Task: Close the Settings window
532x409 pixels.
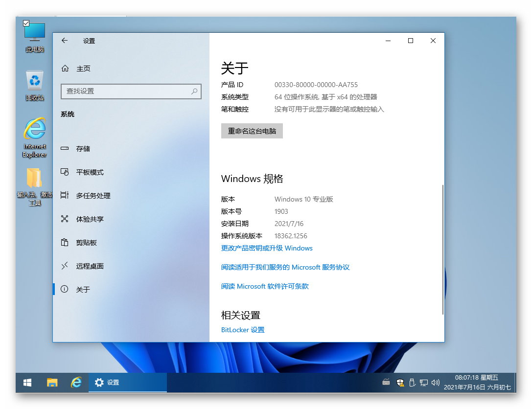Action: click(433, 41)
